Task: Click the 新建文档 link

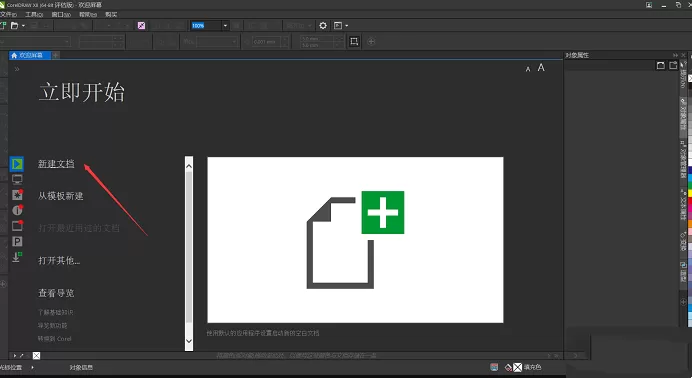Action: pos(56,164)
